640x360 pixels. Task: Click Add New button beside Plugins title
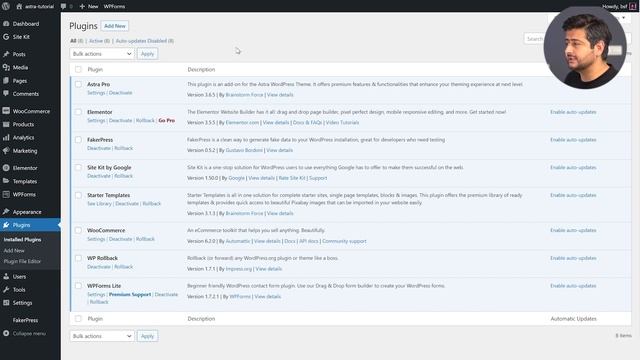pyautogui.click(x=115, y=26)
